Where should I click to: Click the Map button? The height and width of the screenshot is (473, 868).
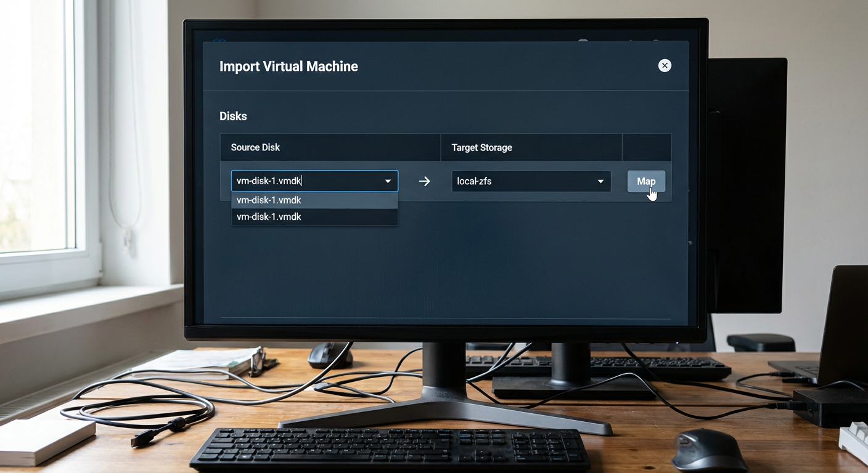645,181
